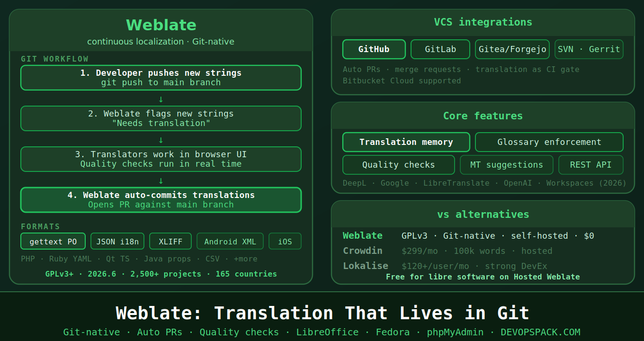
Task: Click 'continuous localization · Git-native' subtitle
Action: point(161,42)
